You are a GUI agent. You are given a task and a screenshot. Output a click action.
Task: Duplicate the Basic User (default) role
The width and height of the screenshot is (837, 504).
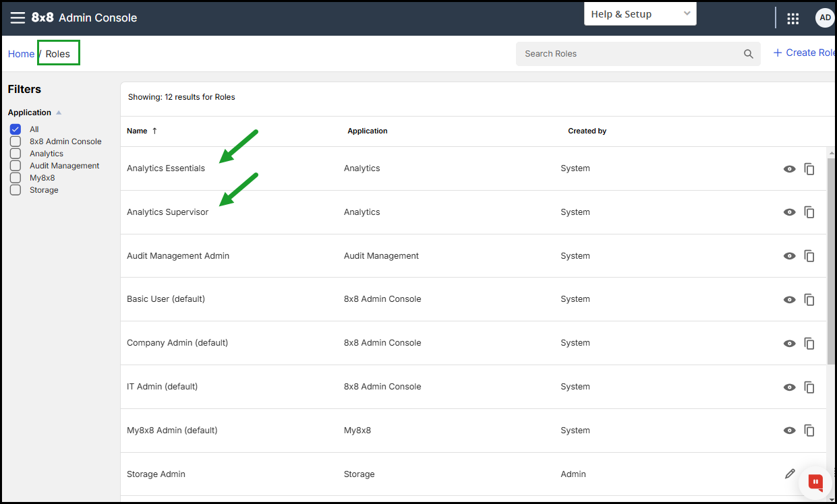809,300
